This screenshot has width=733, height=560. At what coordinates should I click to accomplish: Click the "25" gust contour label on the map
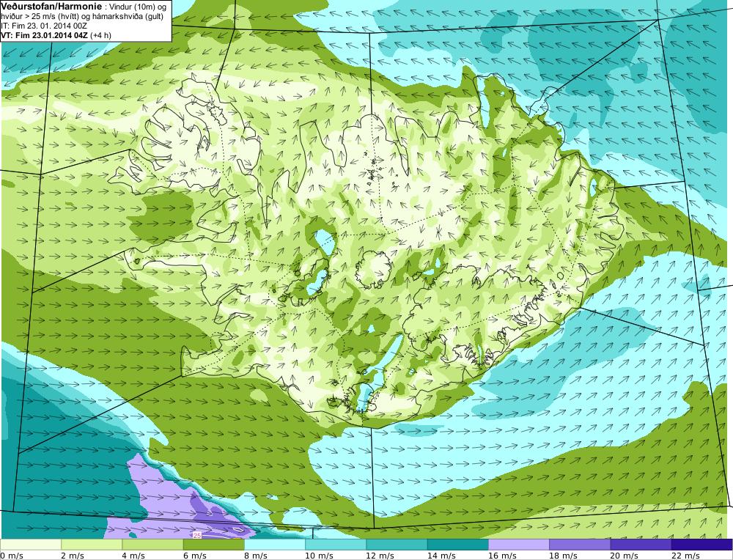point(196,535)
